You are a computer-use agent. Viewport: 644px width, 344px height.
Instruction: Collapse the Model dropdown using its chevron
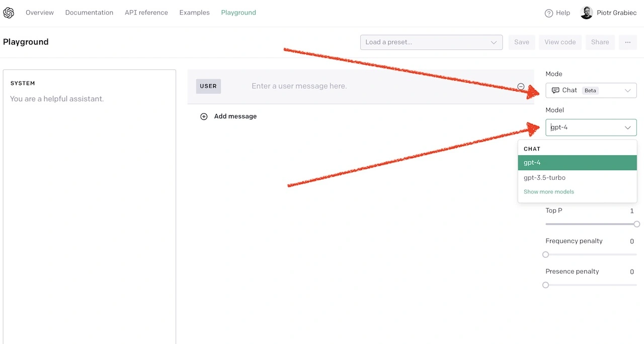(627, 127)
